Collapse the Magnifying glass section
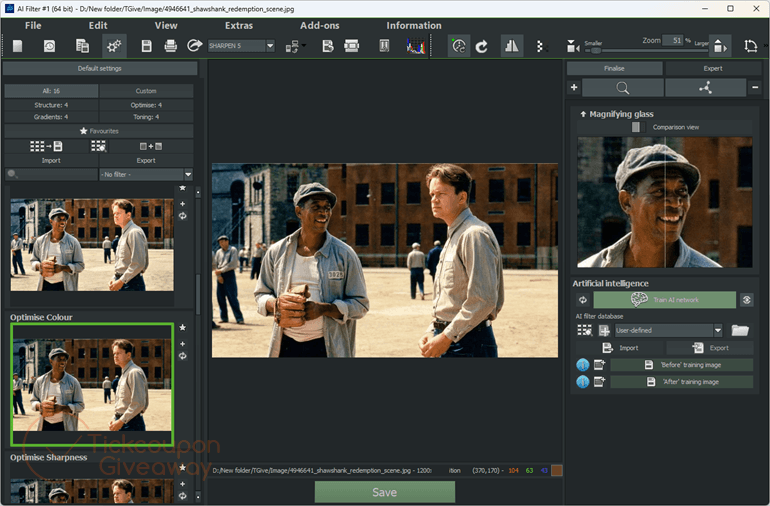Image resolution: width=770 pixels, height=506 pixels. click(583, 114)
